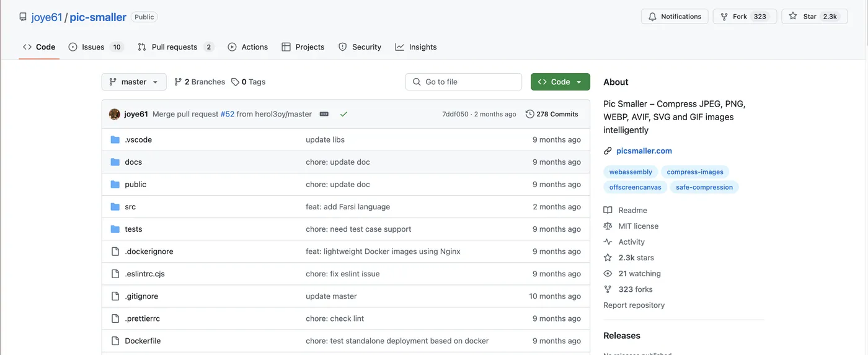
Task: Open the green Code dropdown
Action: (x=560, y=82)
